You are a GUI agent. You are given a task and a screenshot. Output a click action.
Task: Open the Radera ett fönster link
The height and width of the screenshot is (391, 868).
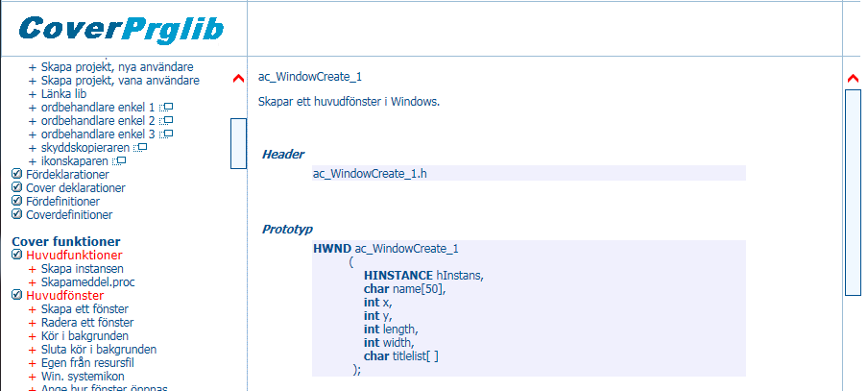(x=87, y=323)
